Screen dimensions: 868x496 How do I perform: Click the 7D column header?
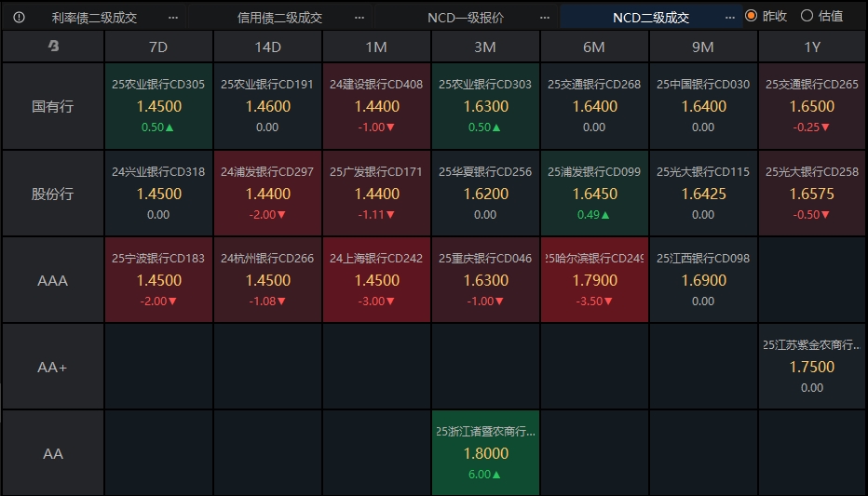(158, 47)
